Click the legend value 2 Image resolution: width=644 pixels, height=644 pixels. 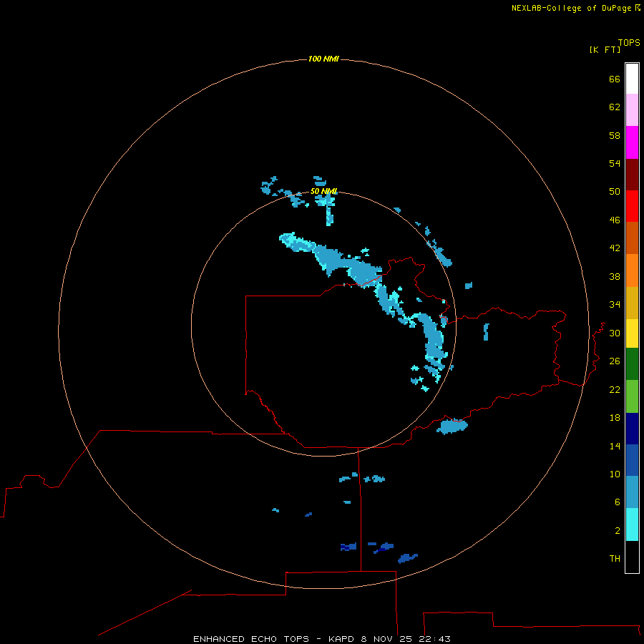[x=618, y=531]
